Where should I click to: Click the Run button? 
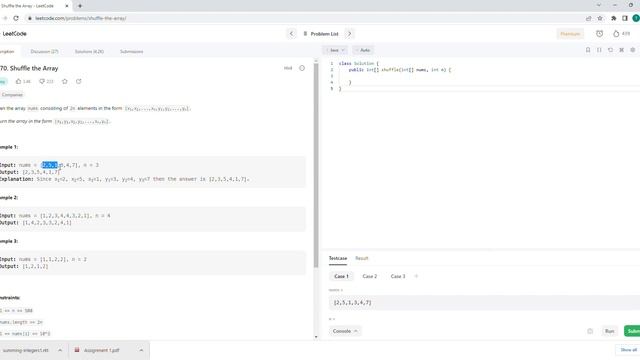point(609,331)
